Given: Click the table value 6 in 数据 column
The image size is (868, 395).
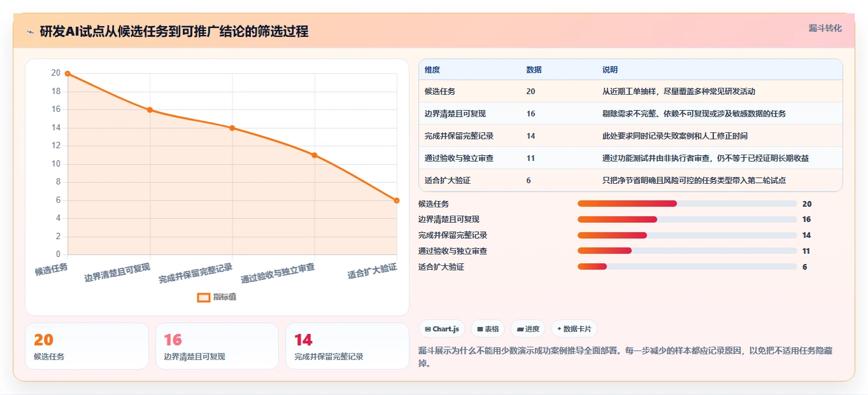Looking at the screenshot, I should pos(529,181).
